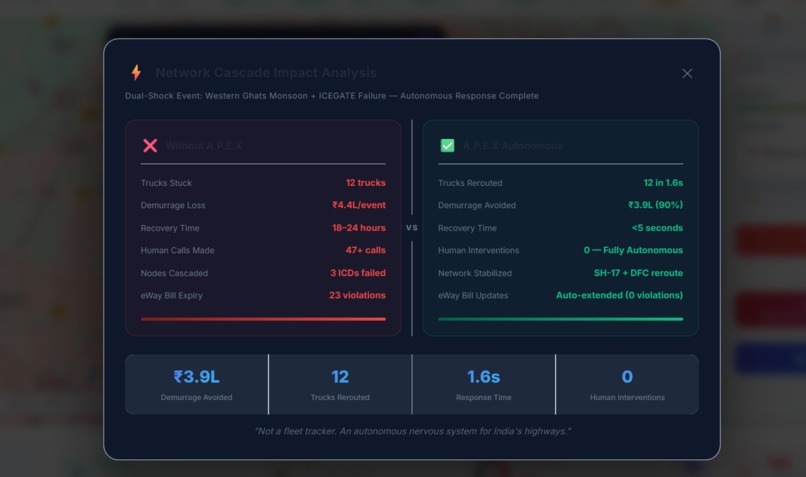Click the red progress bar under Without A.P.E.X
Screen dimensions: 806x477
[x=263, y=319]
